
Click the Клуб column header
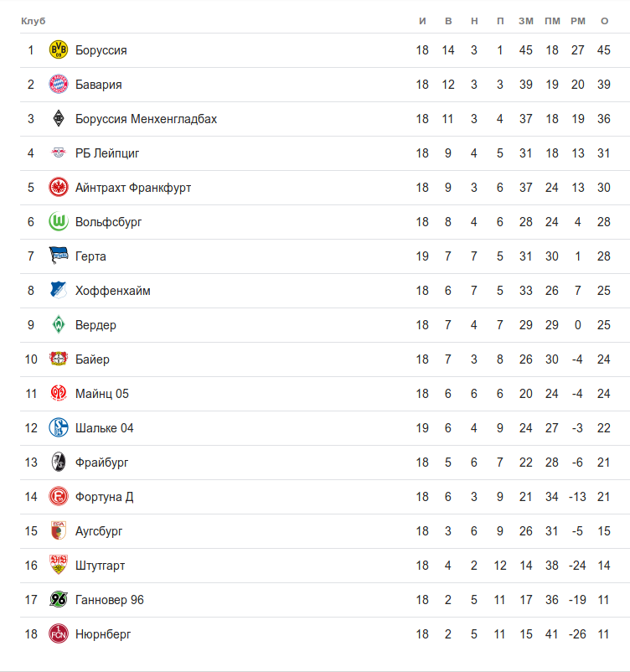click(34, 20)
